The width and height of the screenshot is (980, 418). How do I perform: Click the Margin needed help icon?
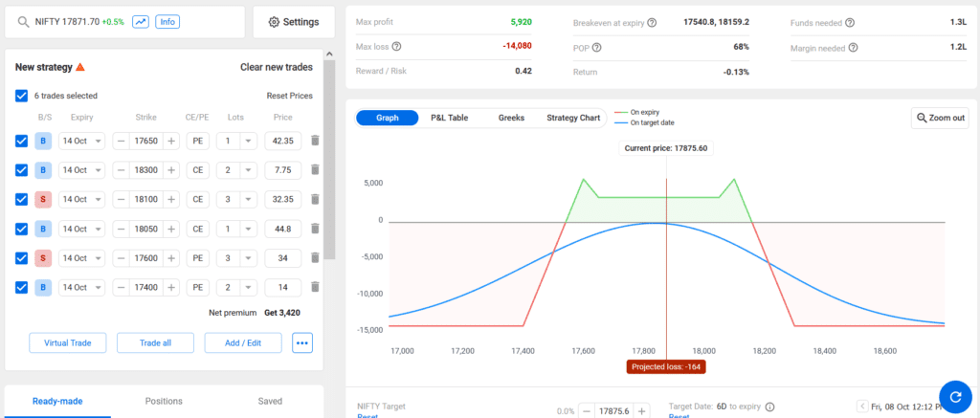[853, 48]
